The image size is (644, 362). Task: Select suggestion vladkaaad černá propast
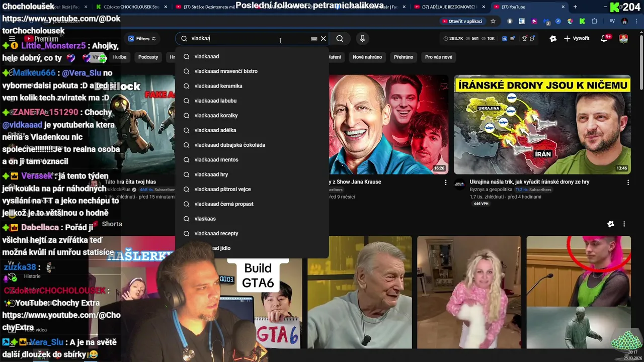pyautogui.click(x=252, y=204)
